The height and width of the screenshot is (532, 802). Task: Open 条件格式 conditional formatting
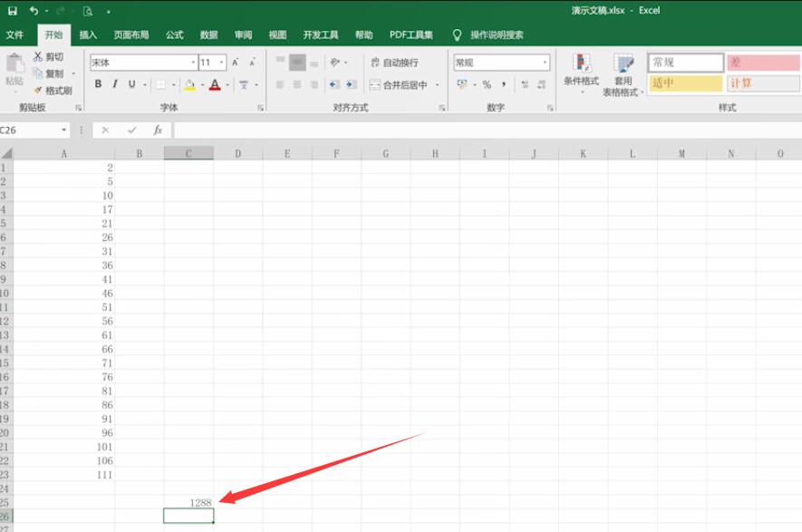point(581,74)
